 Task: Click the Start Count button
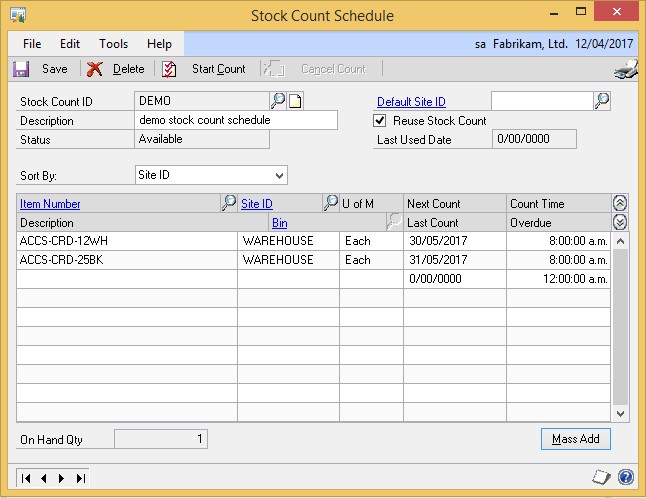coord(218,69)
